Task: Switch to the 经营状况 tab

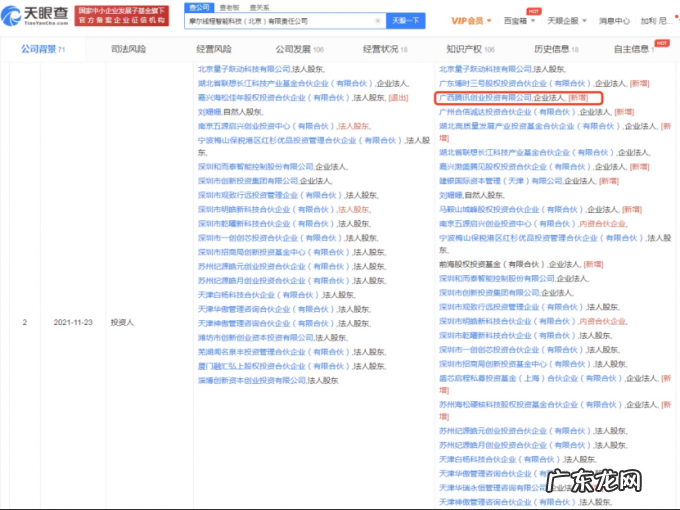Action: click(x=385, y=49)
